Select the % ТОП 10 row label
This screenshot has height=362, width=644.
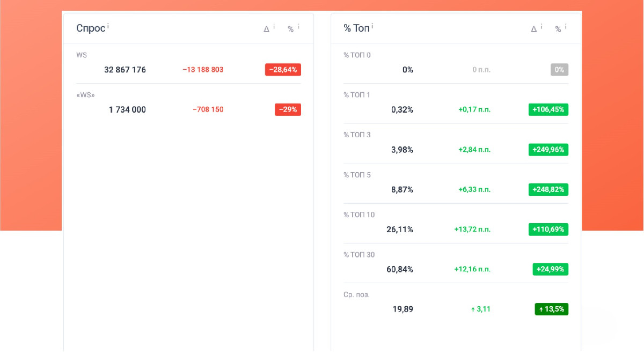click(x=359, y=215)
